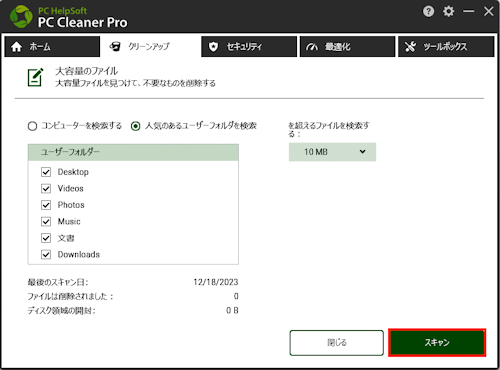The image size is (500, 370).
Task: Open the セキュリティ tab
Action: point(249,47)
